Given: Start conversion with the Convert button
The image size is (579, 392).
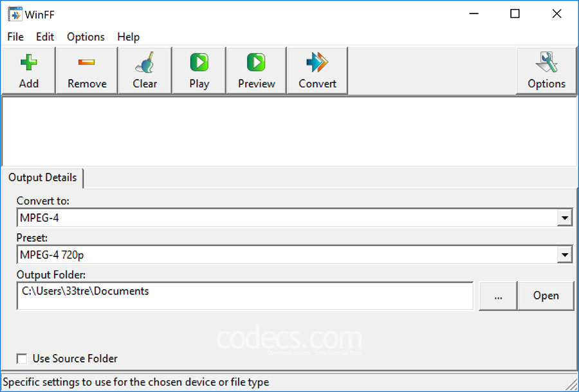Looking at the screenshot, I should click(317, 71).
